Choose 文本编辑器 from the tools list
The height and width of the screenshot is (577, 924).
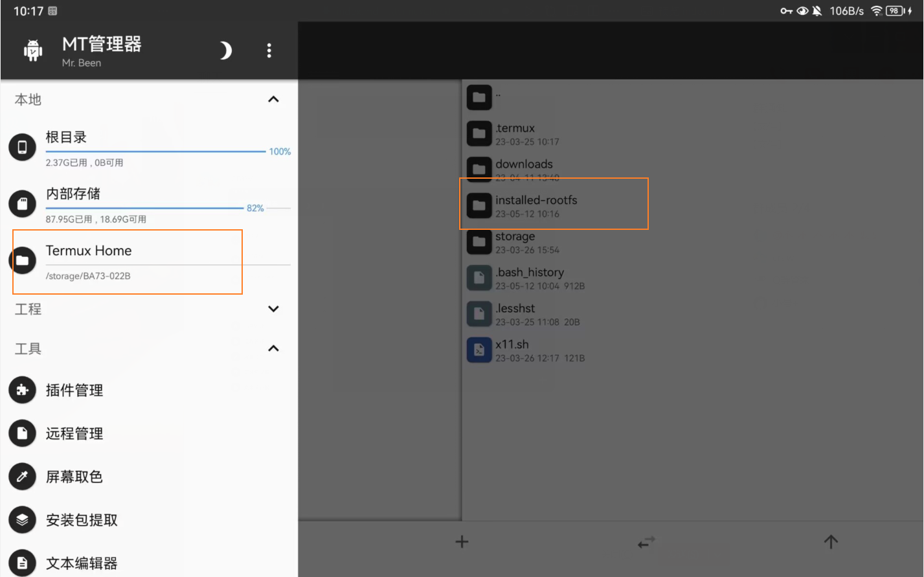click(x=82, y=563)
